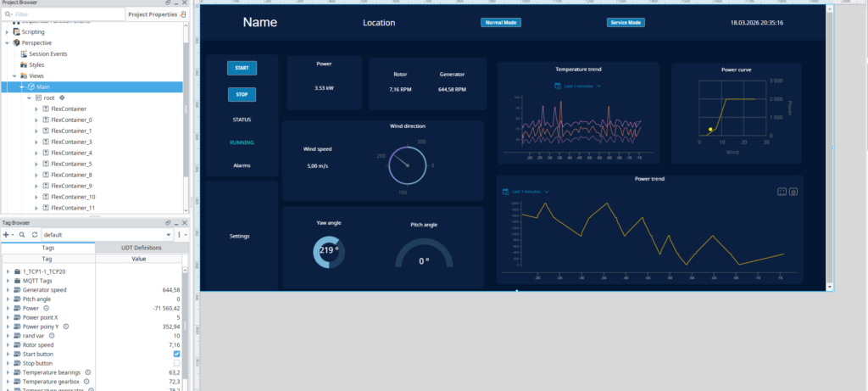Open the Project Properties icon
This screenshot has height=391, width=868.
point(183,14)
